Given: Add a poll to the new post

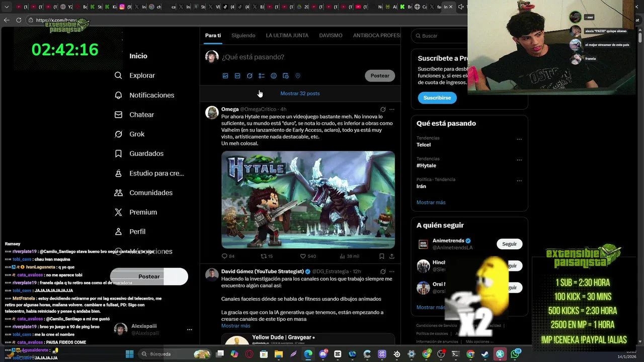Looking at the screenshot, I should click(262, 76).
